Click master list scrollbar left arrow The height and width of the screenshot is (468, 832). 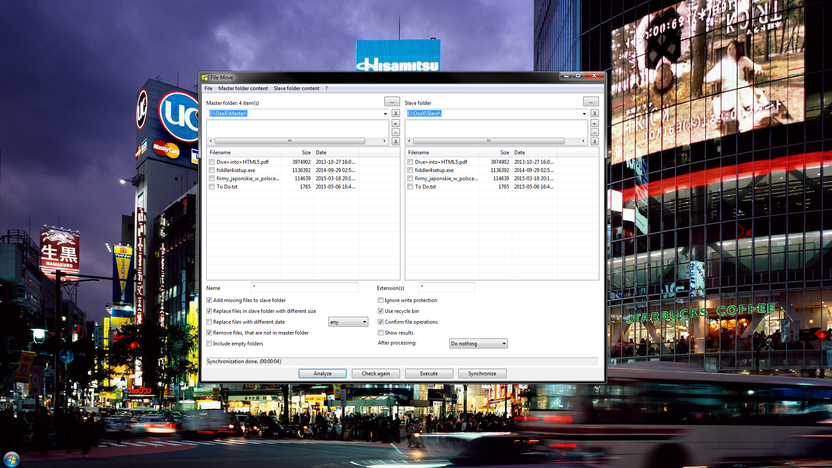pyautogui.click(x=211, y=141)
